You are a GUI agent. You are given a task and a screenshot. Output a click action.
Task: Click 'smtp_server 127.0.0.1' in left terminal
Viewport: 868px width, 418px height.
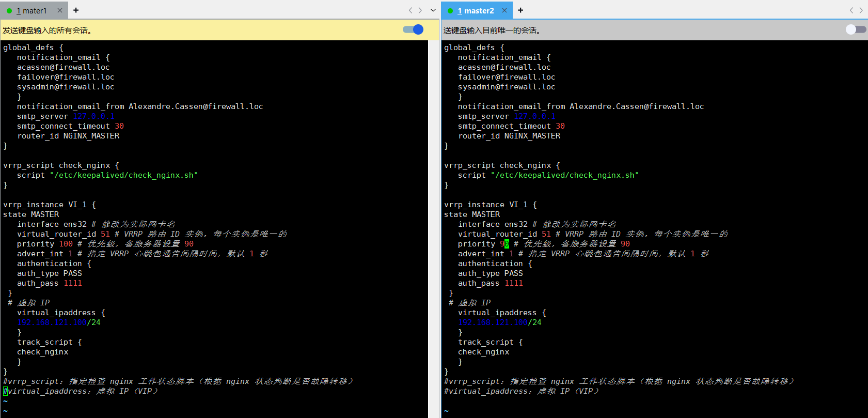pos(66,116)
